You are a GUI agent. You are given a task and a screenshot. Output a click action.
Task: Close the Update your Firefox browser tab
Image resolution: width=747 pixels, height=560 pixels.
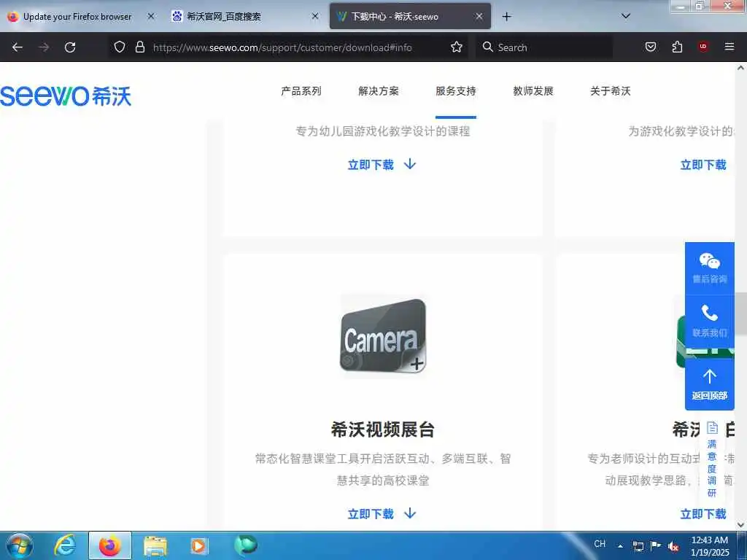[x=150, y=16]
